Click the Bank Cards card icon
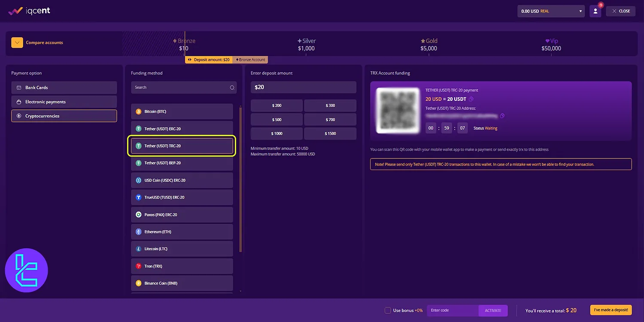This screenshot has height=322, width=644. [19, 88]
